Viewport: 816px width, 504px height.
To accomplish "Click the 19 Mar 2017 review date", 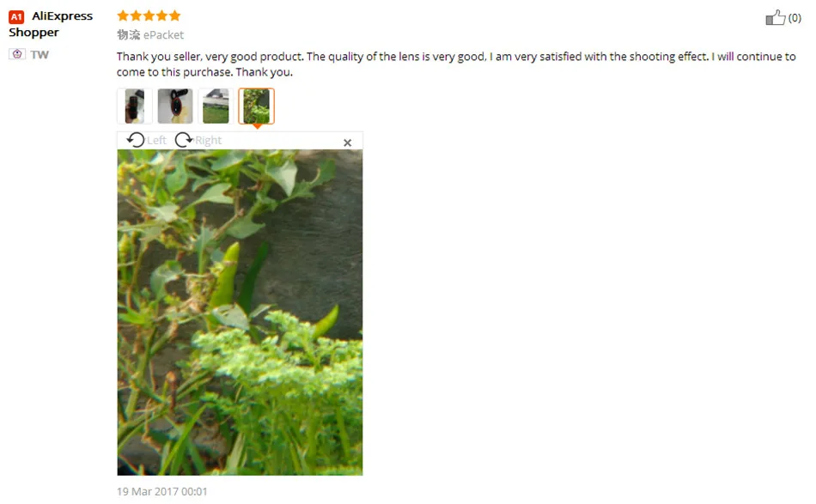I will [x=161, y=491].
